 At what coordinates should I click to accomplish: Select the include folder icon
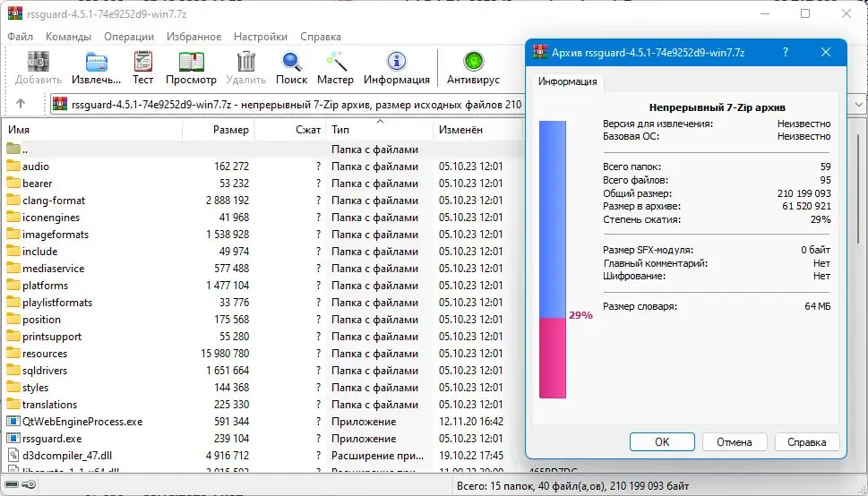click(x=13, y=252)
